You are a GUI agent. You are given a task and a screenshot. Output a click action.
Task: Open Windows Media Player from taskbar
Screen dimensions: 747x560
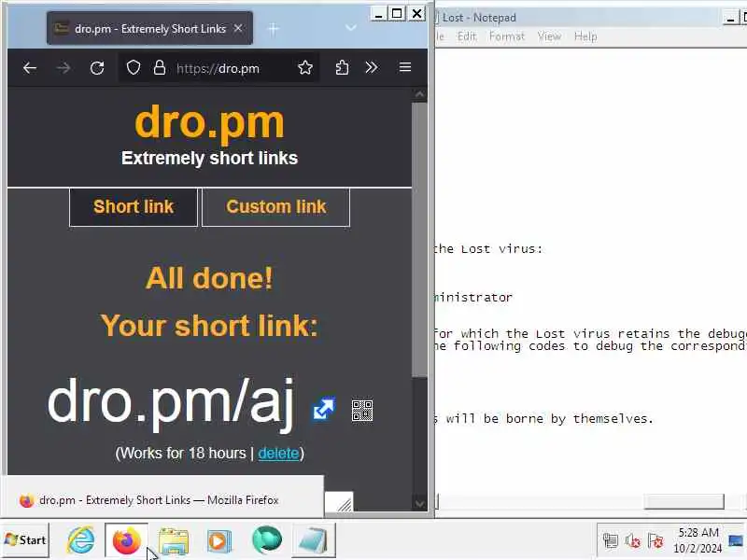click(x=219, y=541)
